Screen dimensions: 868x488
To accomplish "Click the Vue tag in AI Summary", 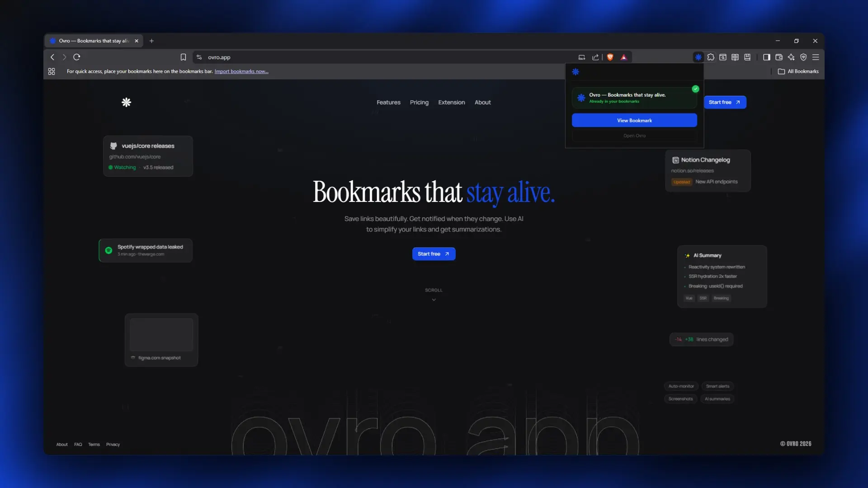I will pos(689,298).
